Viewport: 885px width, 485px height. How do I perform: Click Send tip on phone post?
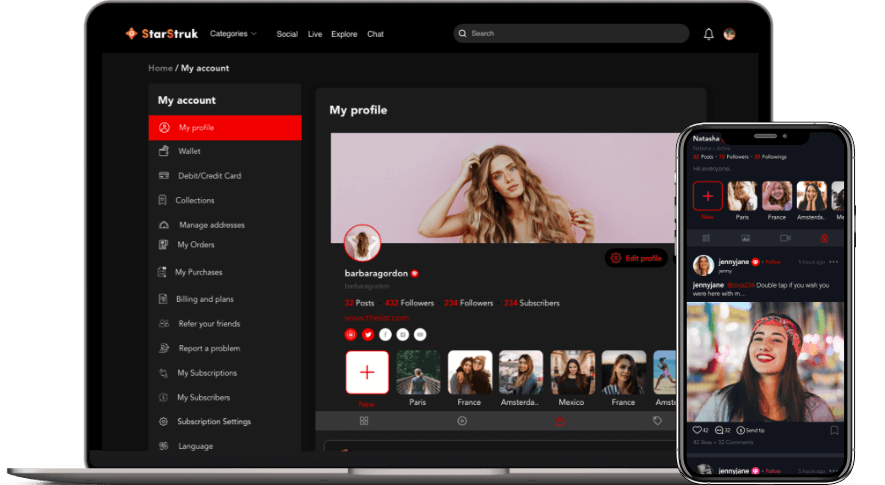[751, 430]
